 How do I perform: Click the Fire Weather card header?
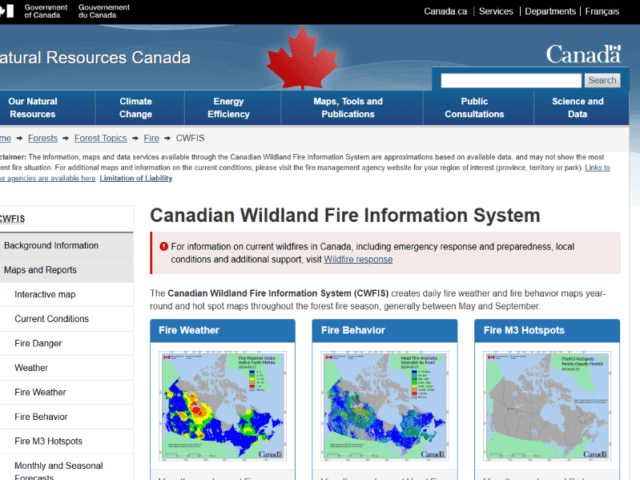click(x=222, y=331)
